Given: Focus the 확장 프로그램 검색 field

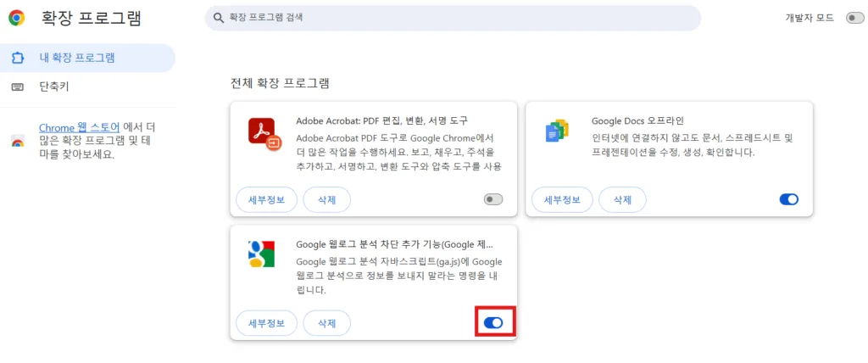Looking at the screenshot, I should click(453, 19).
